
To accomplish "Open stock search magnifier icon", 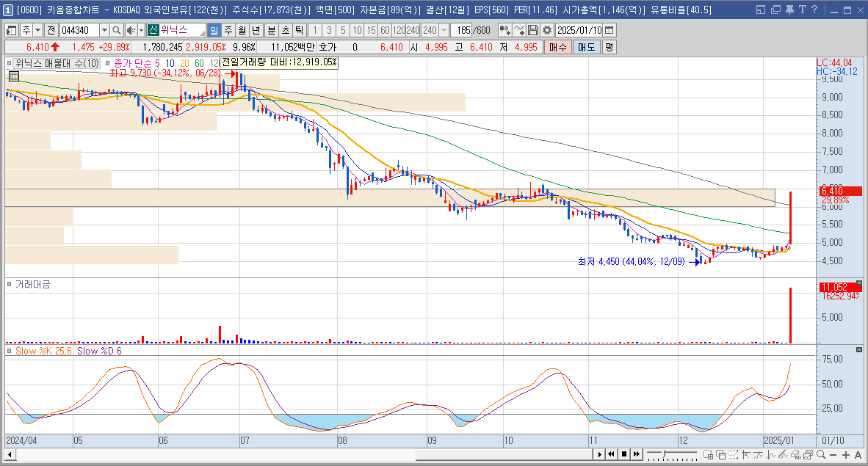I will [116, 30].
